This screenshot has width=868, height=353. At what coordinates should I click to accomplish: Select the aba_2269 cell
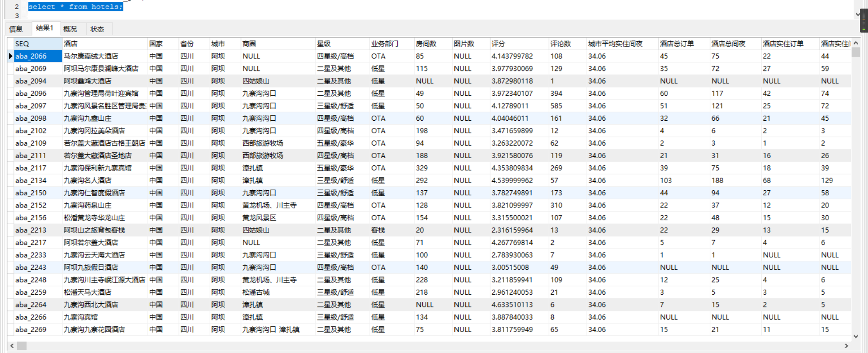click(x=38, y=330)
